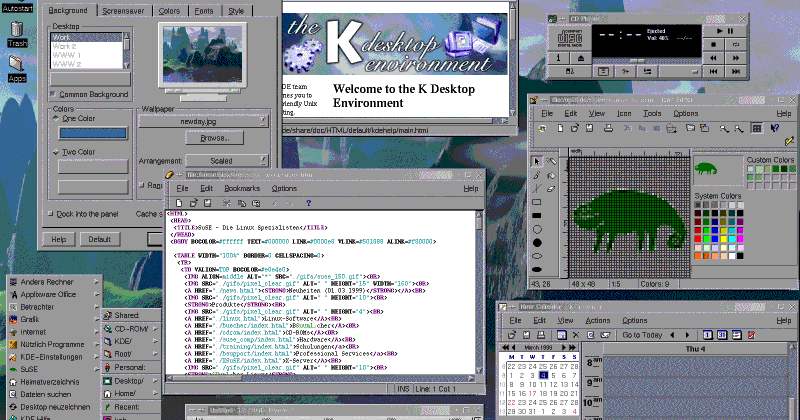Select the filled circle tool
The width and height of the screenshot is (800, 420).
pos(537,243)
